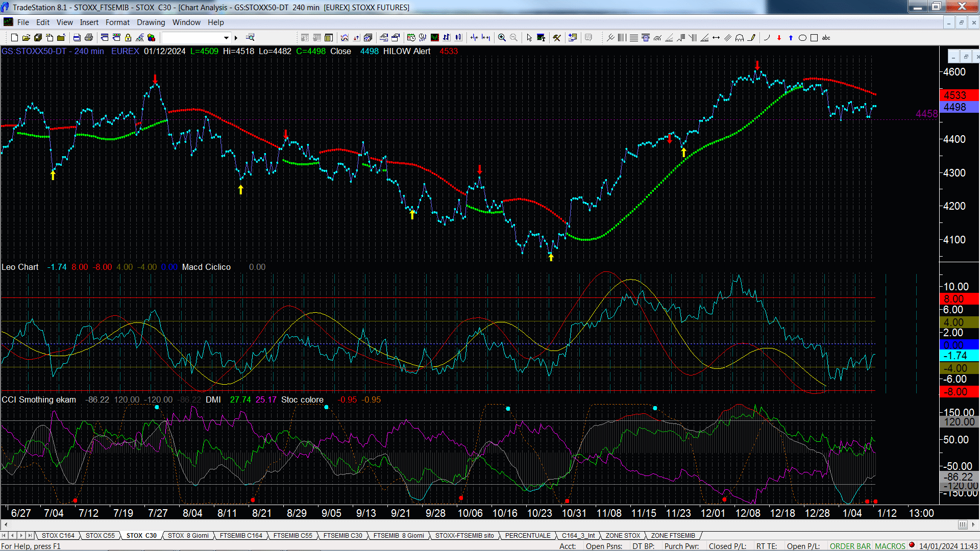Screen dimensions: 980x551
Task: Click the CCI Smothing ekam indicator label
Action: click(39, 400)
